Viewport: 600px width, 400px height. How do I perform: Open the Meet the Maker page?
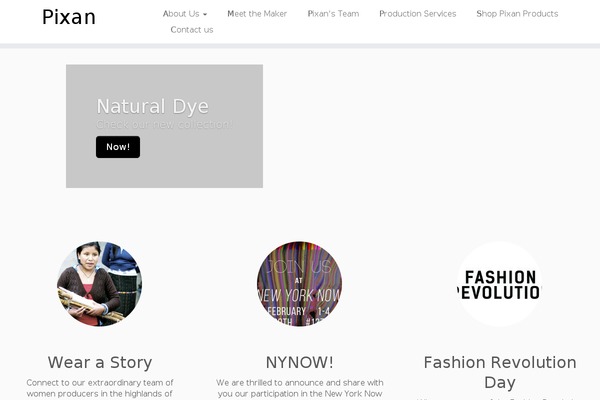point(257,14)
